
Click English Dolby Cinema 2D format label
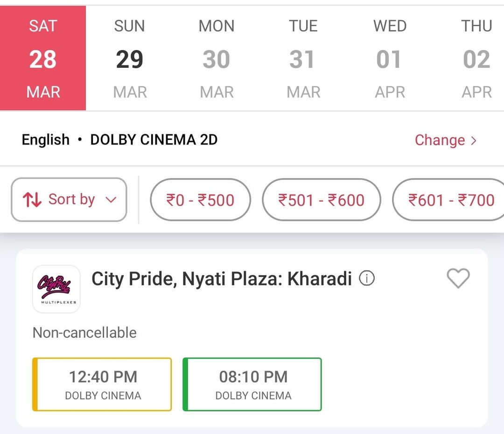[119, 140]
